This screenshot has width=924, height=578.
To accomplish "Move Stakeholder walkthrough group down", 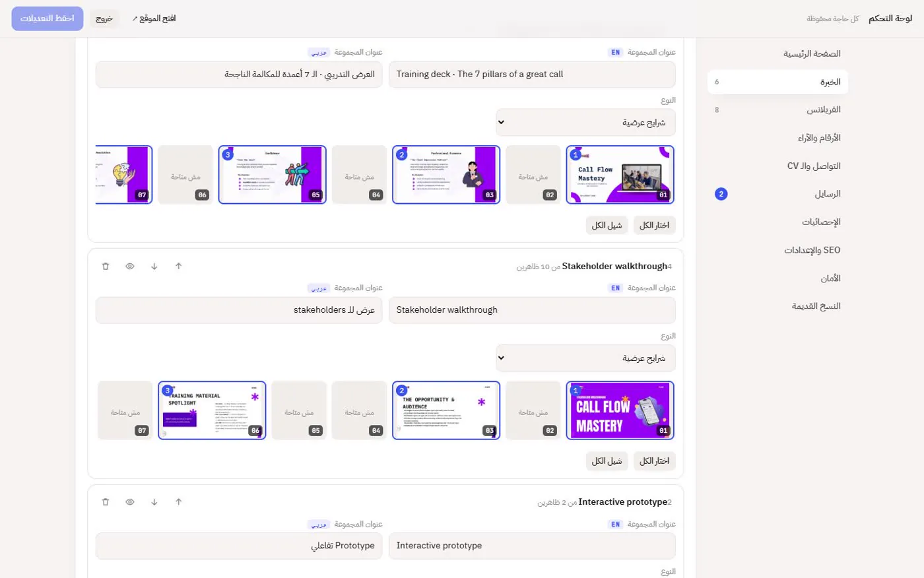I will 154,267.
